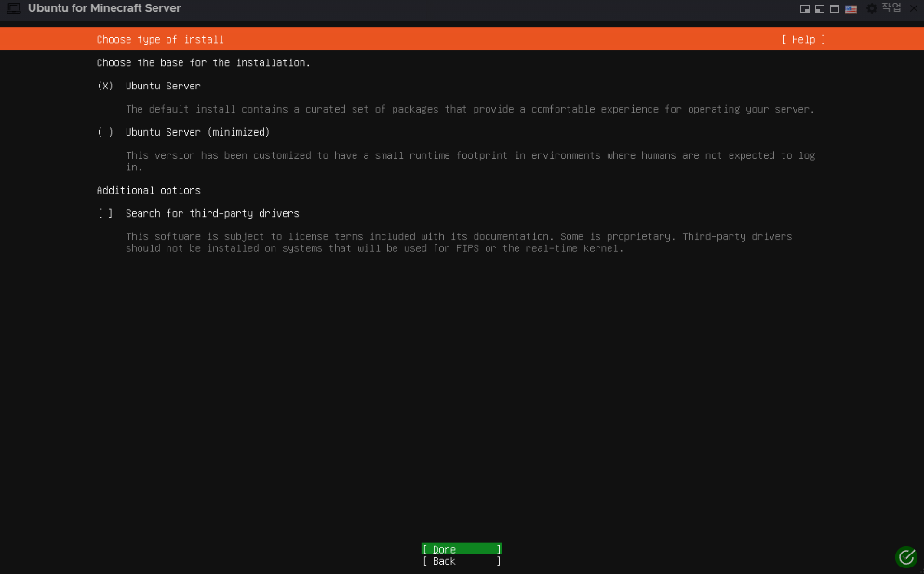The image size is (924, 574).
Task: Click the green circular status icon
Action: coord(905,557)
